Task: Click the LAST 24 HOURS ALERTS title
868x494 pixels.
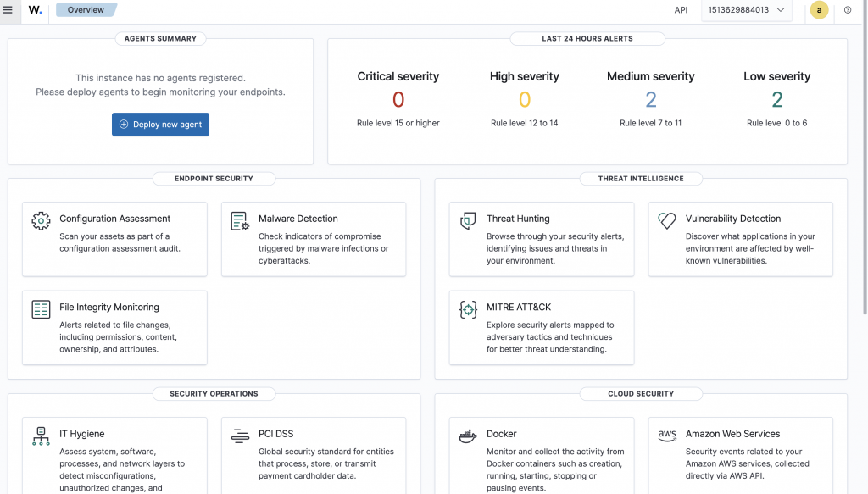Action: click(587, 39)
